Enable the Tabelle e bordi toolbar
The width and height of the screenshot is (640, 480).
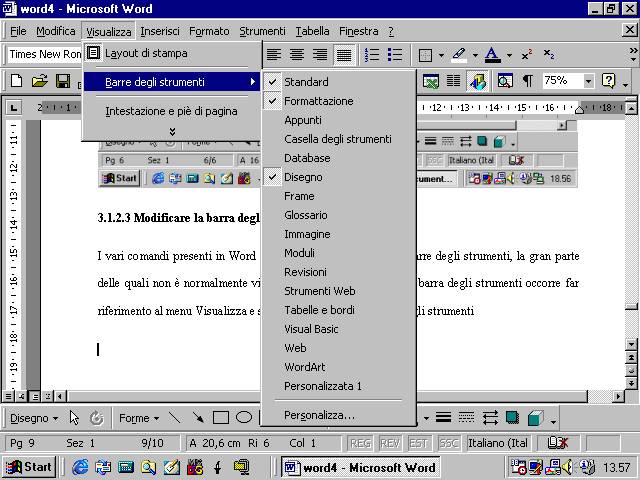[x=338, y=310]
